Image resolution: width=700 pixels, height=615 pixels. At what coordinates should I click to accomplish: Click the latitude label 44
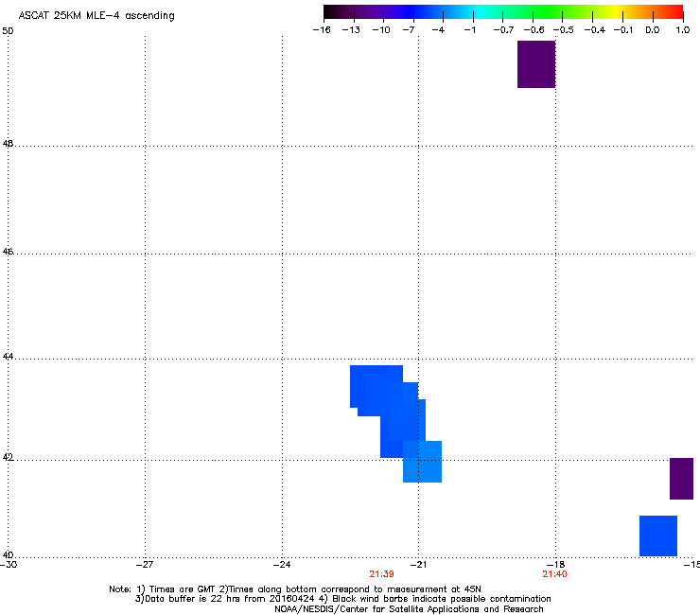[8, 357]
